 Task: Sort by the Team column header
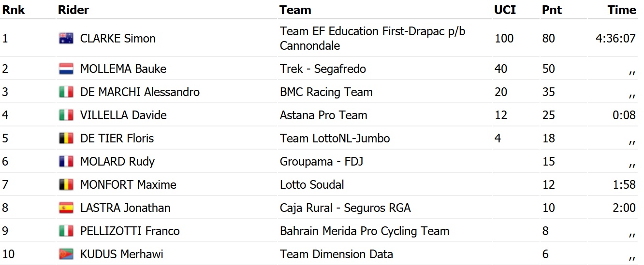click(295, 10)
